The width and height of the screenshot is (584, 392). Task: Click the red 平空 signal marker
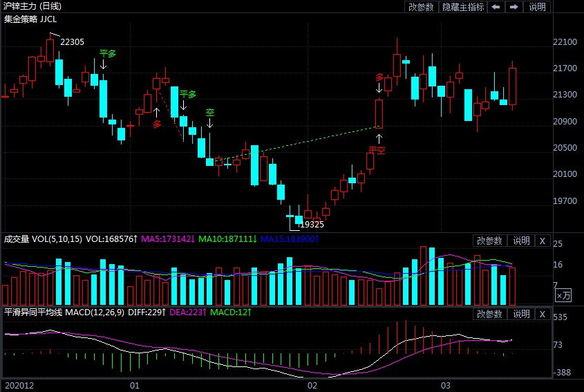pos(377,150)
